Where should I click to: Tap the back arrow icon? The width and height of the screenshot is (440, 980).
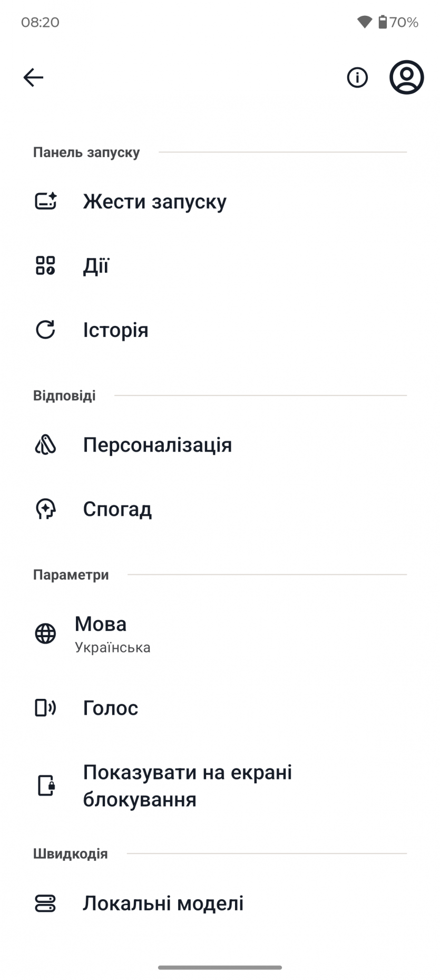click(x=33, y=78)
